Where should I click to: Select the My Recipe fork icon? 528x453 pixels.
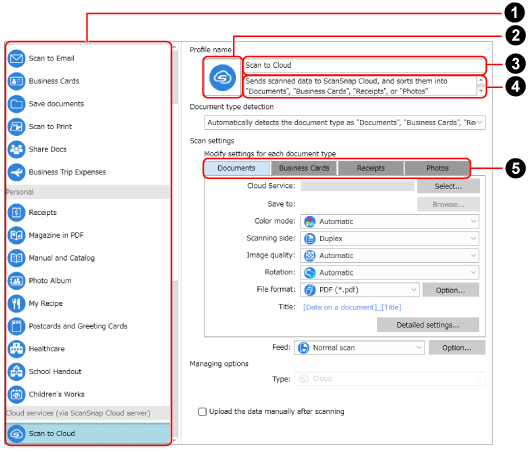click(x=16, y=303)
